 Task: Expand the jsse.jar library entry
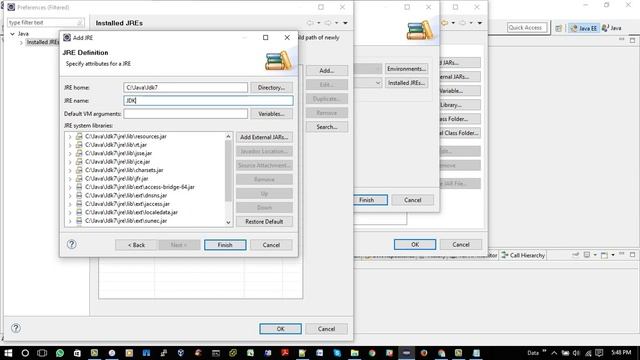click(x=70, y=153)
